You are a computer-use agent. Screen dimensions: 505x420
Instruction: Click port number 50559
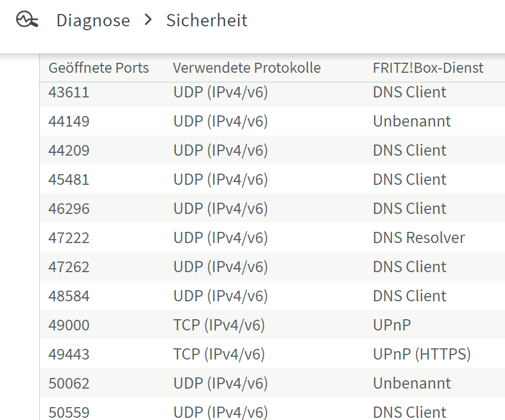tap(69, 413)
